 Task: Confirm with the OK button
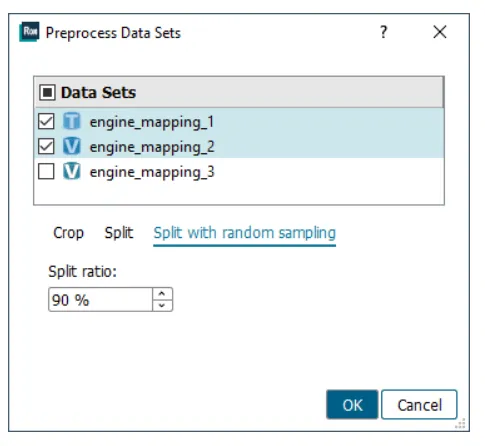[352, 405]
